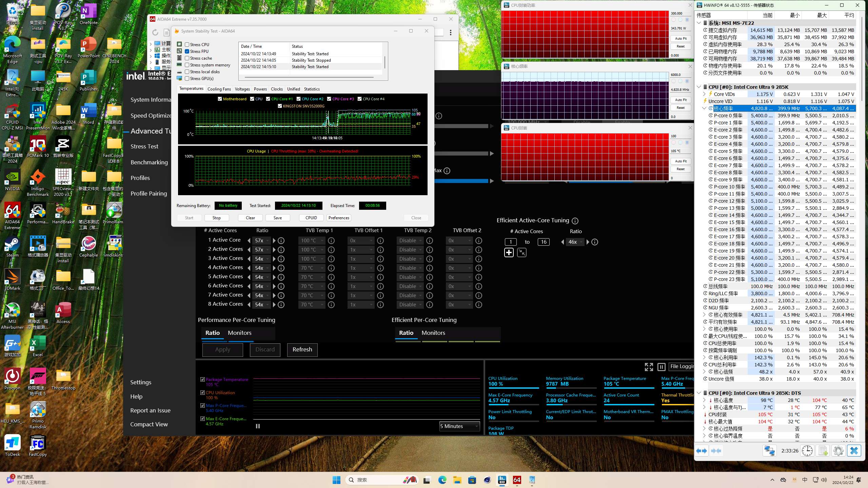The height and width of the screenshot is (488, 868).
Task: Expand the Core VIDs row in HWiNFO
Action: pyautogui.click(x=704, y=94)
